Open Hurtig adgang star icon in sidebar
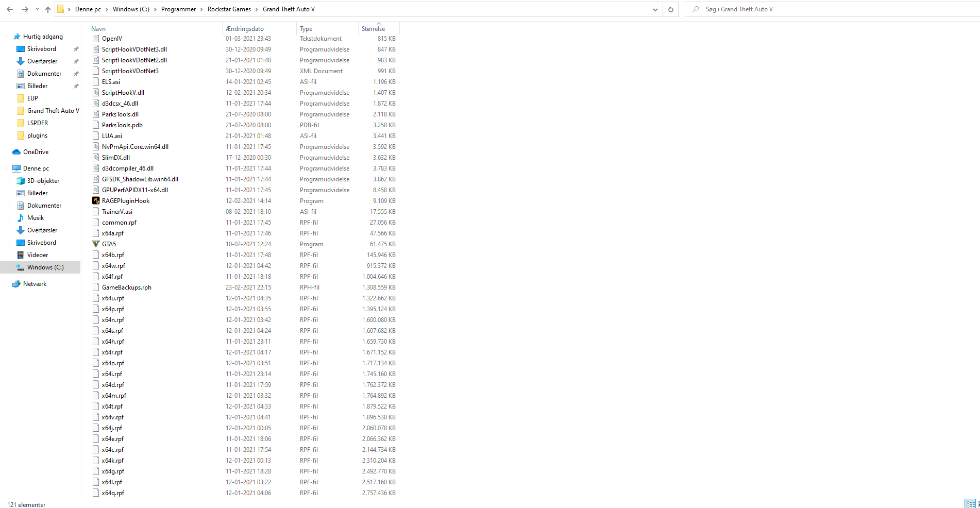Image resolution: width=980 pixels, height=508 pixels. point(17,37)
